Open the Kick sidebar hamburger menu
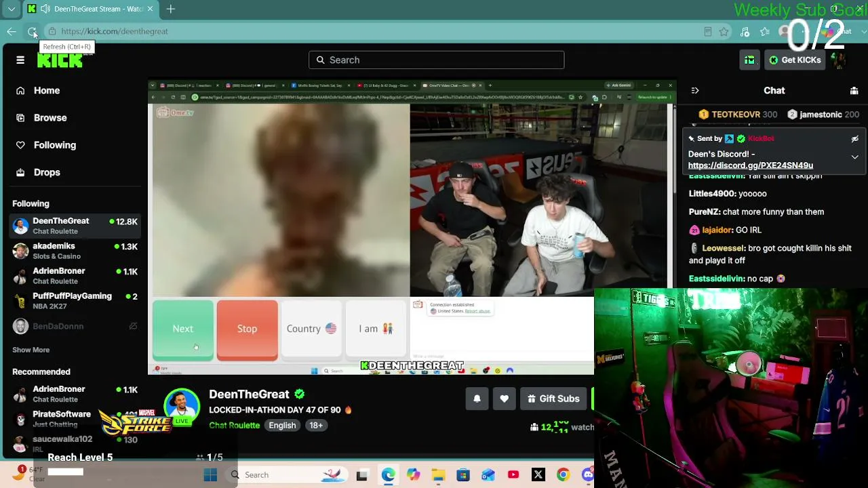868x488 pixels. coord(20,60)
